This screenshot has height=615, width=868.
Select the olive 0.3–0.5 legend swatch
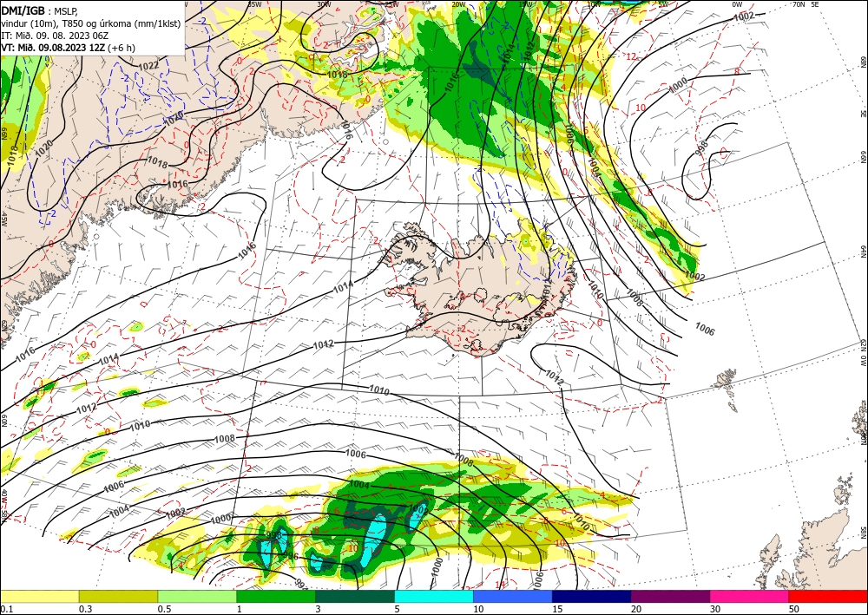click(x=118, y=596)
